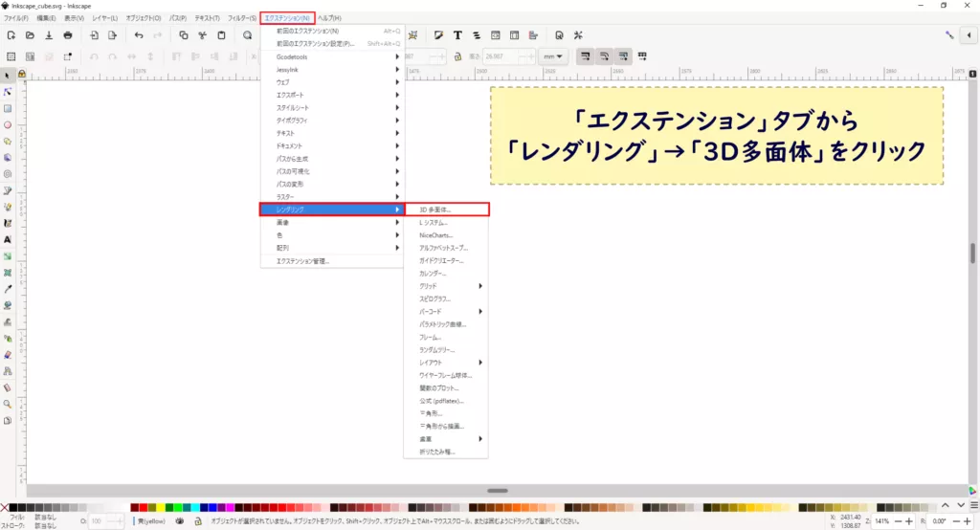Screen dimensions: 980x530
Task: Expand the レイアウト submenu
Action: 446,363
